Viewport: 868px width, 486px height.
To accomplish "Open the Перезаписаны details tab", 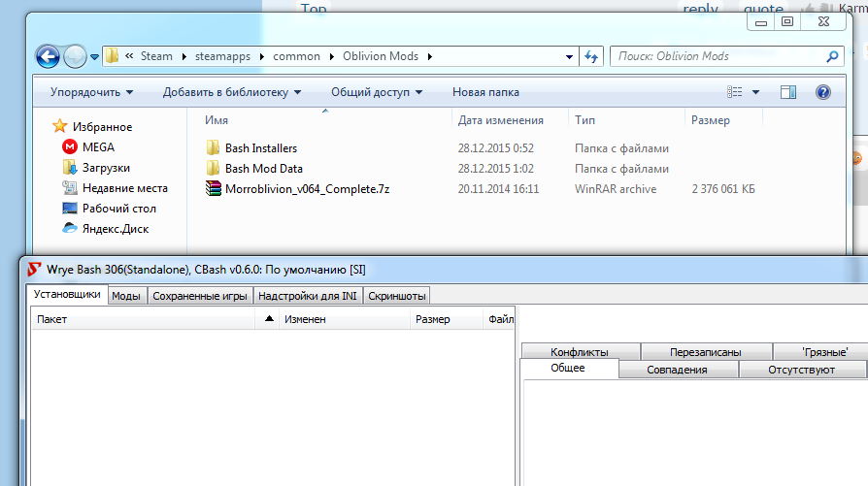I will [x=706, y=351].
